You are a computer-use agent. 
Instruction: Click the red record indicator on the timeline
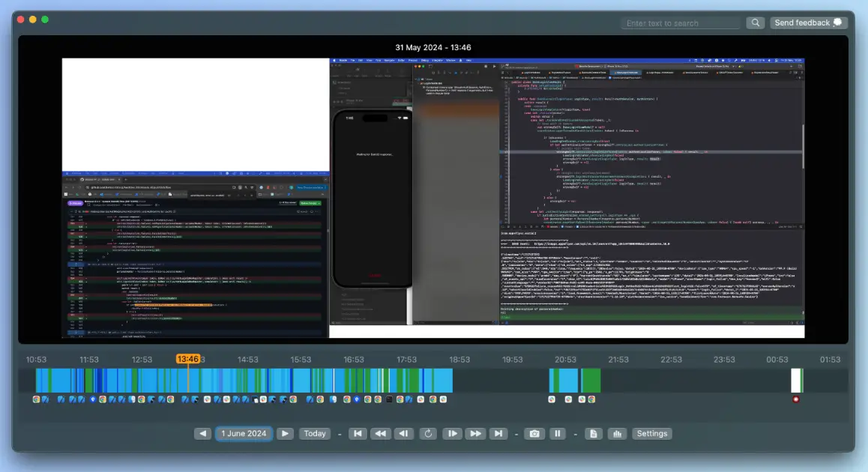[796, 399]
